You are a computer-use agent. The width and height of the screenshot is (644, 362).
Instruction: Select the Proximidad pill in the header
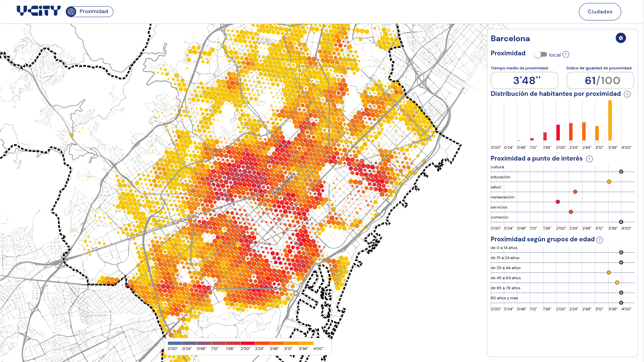pos(90,12)
